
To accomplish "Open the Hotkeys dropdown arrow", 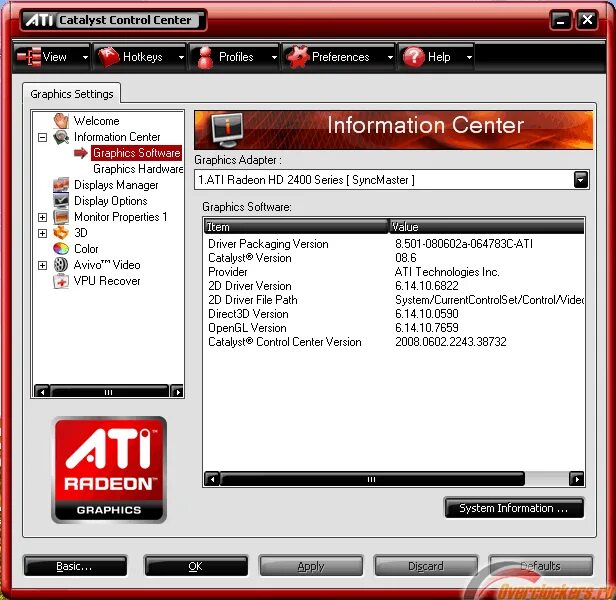I will 181,57.
